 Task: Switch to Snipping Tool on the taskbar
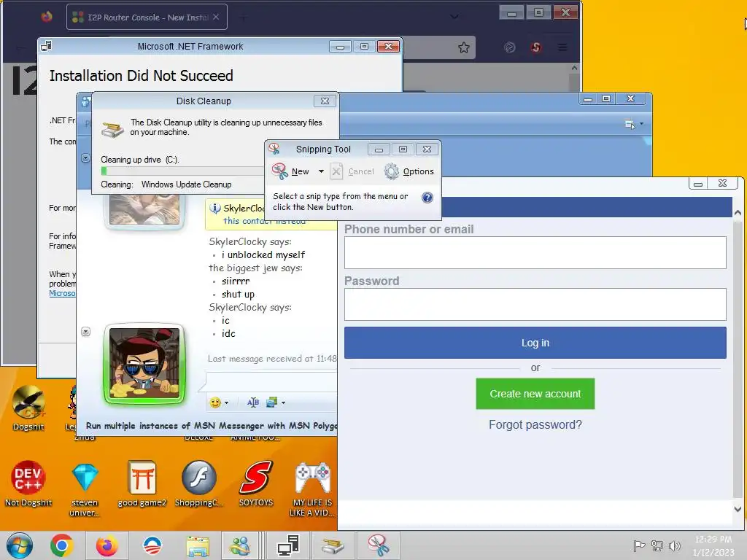click(x=379, y=545)
